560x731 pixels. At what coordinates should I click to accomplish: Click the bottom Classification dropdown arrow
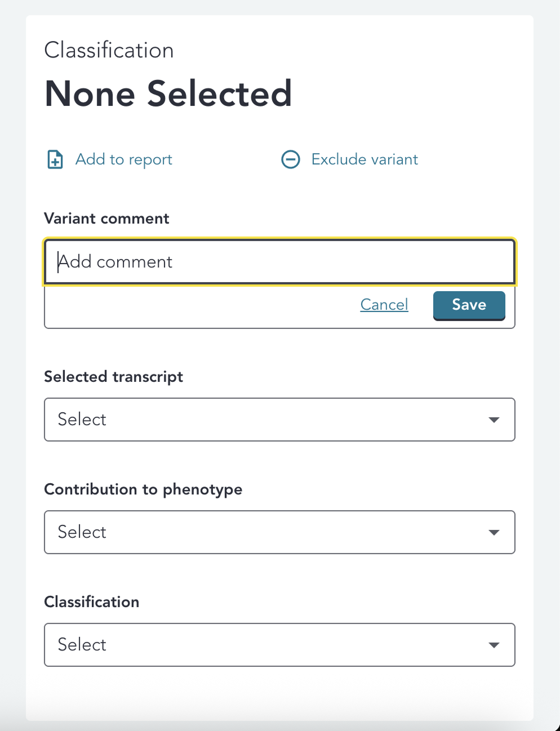pos(494,645)
